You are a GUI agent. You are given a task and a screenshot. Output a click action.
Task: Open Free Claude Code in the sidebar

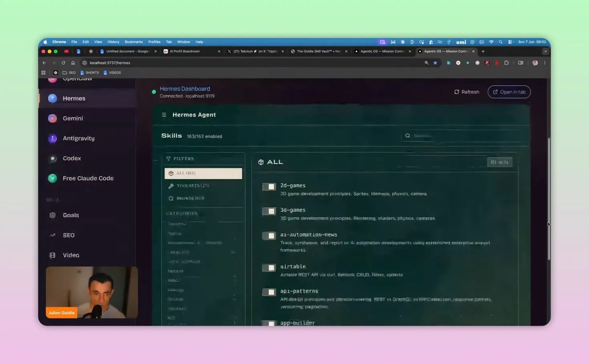[87, 178]
